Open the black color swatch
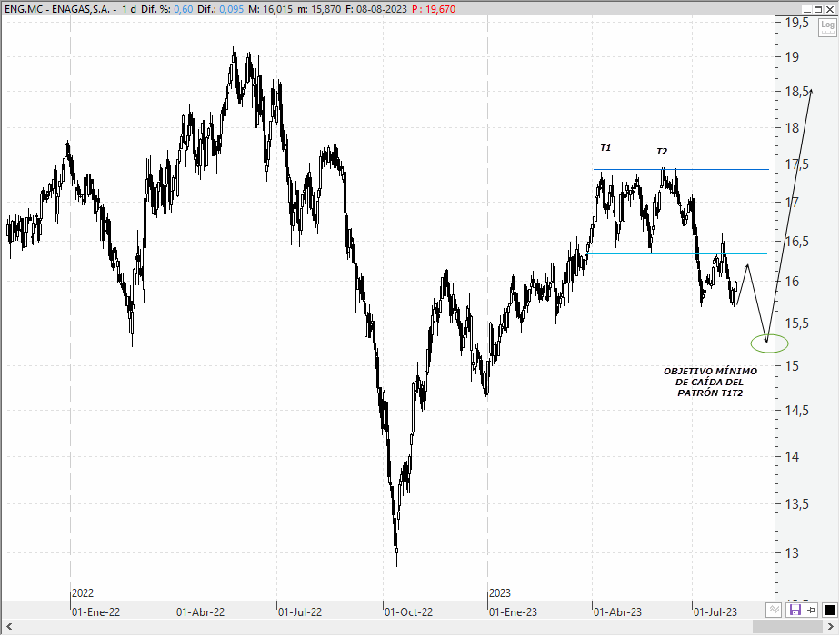 coord(829,610)
